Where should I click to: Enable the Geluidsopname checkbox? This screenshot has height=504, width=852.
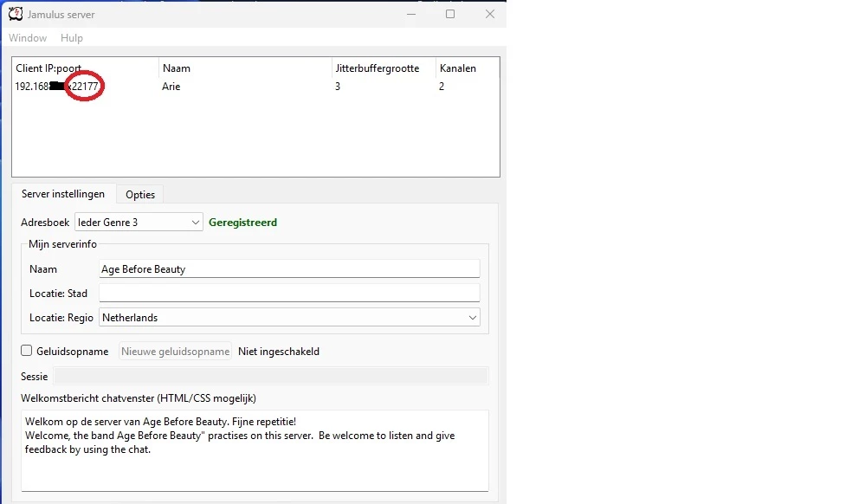coord(27,351)
